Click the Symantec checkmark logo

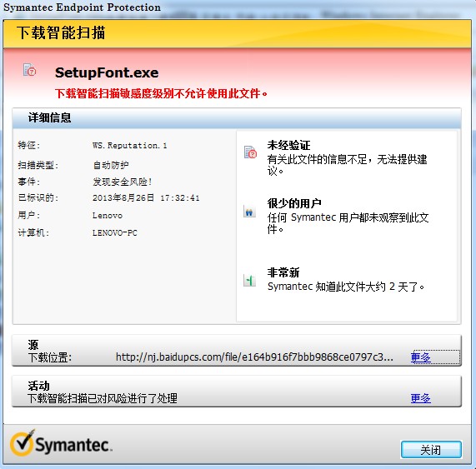(x=22, y=443)
